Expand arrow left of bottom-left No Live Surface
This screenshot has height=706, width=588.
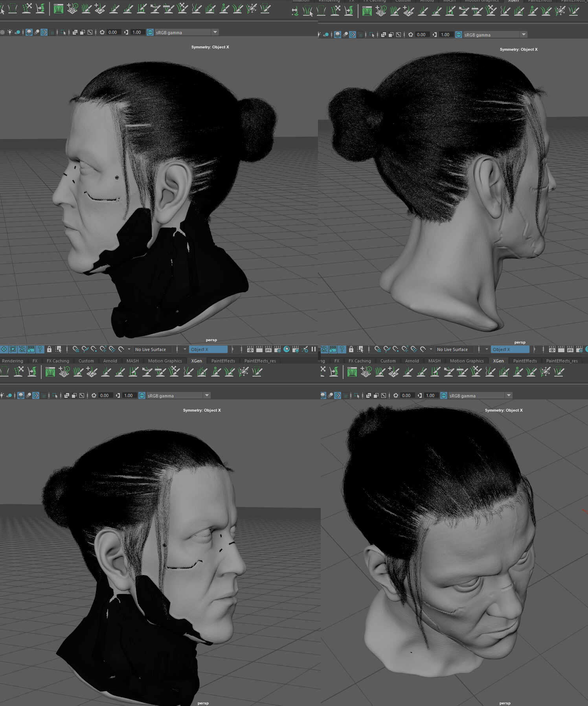pyautogui.click(x=129, y=349)
